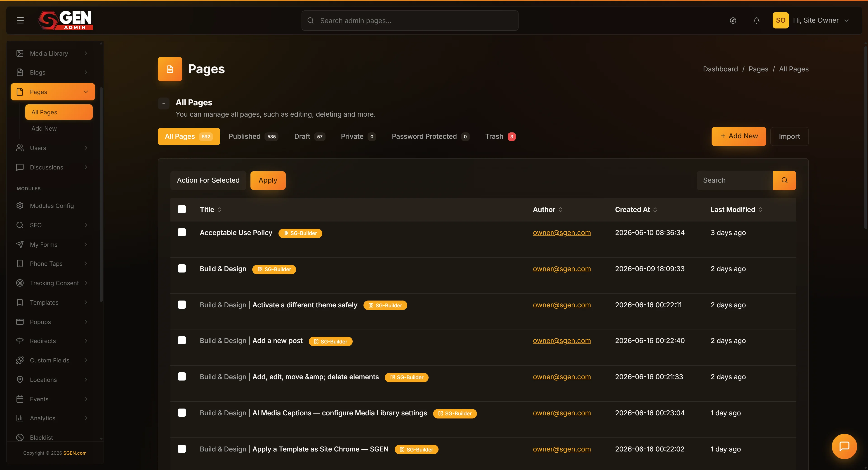Screen dimensions: 868x470
Task: Expand the Media Library chevron
Action: point(86,53)
